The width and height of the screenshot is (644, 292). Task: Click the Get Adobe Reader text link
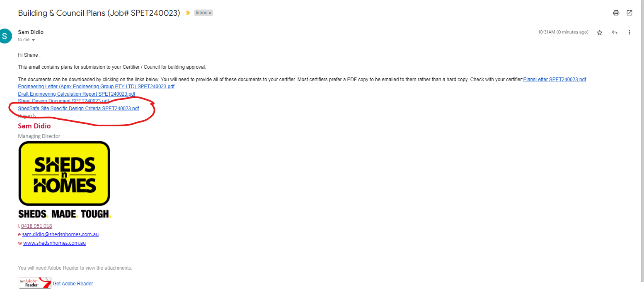click(73, 284)
